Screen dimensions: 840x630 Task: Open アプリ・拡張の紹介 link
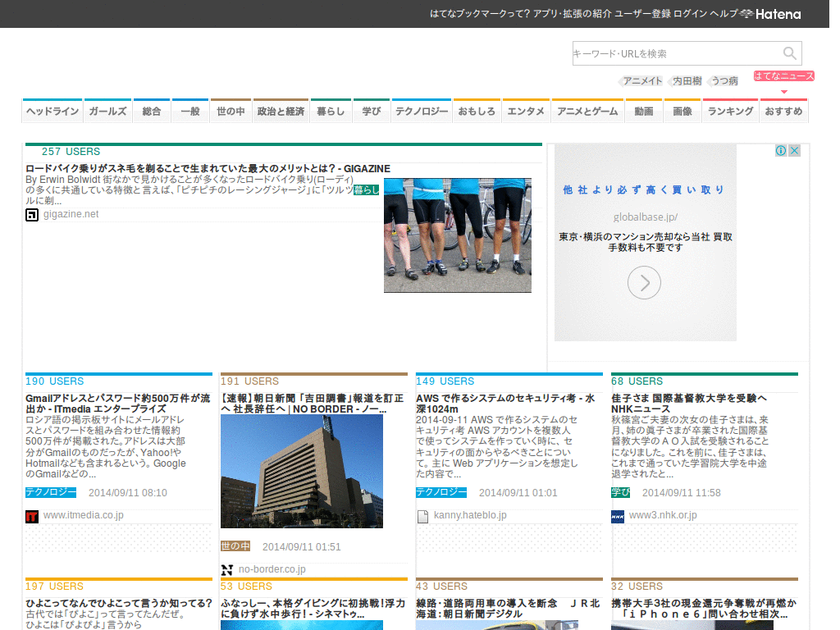(x=572, y=14)
